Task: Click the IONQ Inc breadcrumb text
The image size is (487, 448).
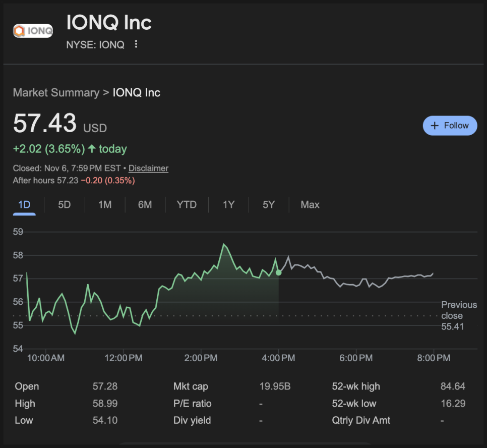Action: coord(137,93)
